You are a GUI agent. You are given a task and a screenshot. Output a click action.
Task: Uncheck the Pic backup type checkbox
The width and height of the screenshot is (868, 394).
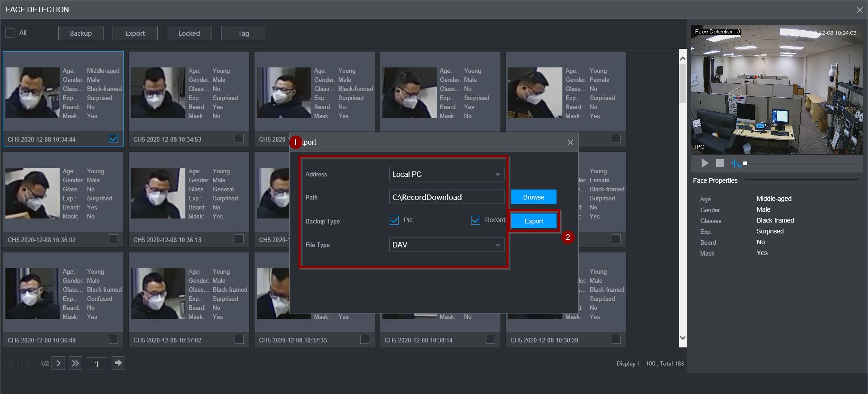coord(394,220)
